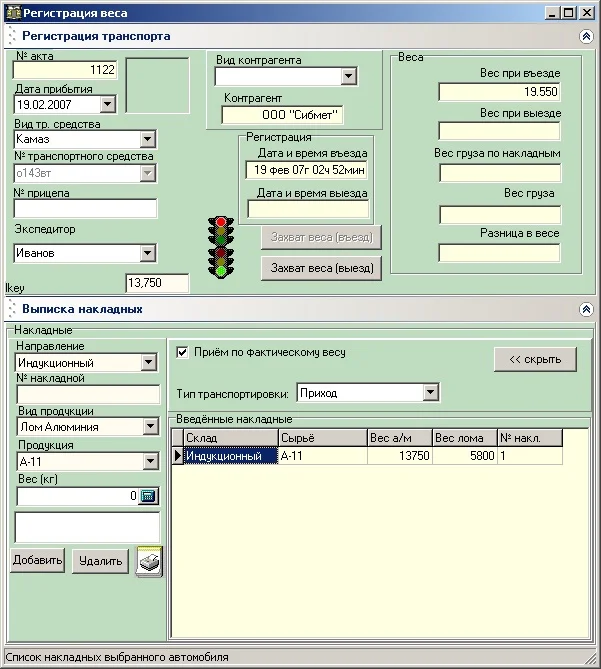Click the row indicator arrow in grid
Viewport: 601px width, 669px height.
click(178, 456)
